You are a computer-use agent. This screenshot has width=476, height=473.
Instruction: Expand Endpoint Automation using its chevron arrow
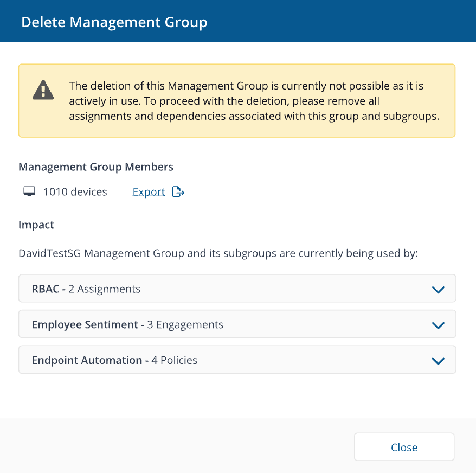coord(438,361)
